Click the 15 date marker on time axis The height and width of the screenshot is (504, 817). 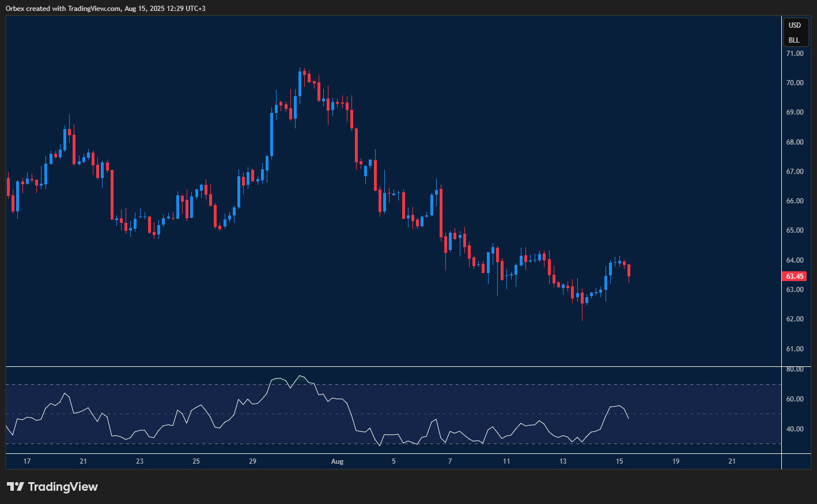point(619,461)
